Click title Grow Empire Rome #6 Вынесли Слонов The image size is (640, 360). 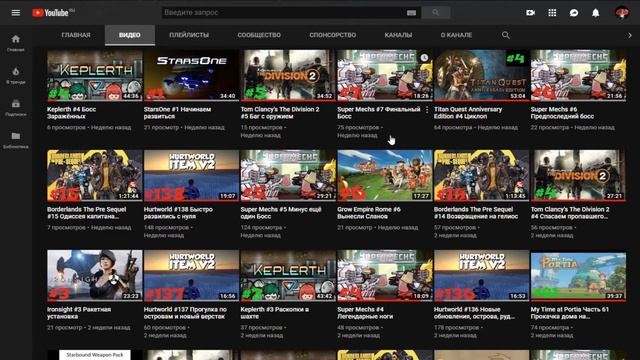369,213
